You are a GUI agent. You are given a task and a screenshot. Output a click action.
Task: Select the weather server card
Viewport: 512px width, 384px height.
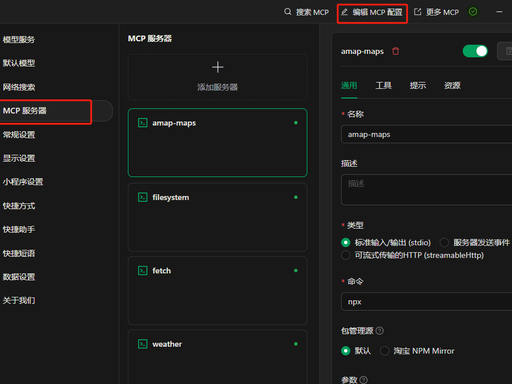coord(218,357)
